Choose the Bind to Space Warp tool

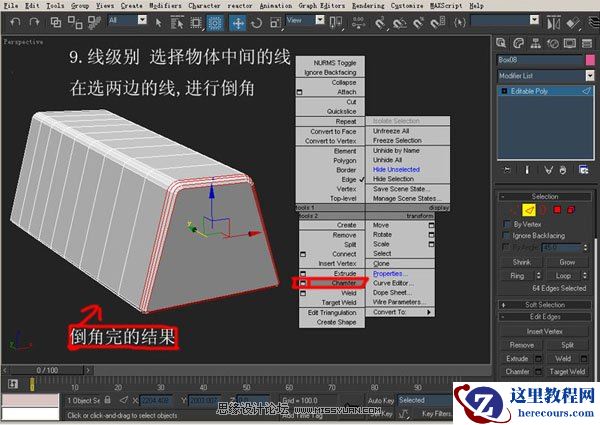tap(94, 23)
